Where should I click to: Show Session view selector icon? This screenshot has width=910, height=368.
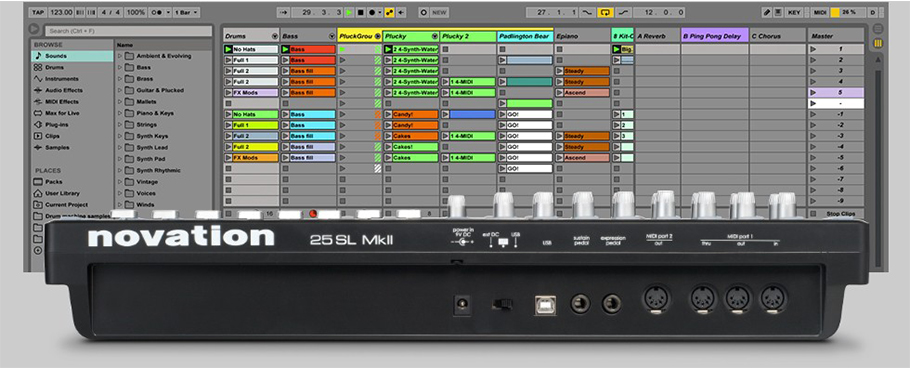(878, 44)
